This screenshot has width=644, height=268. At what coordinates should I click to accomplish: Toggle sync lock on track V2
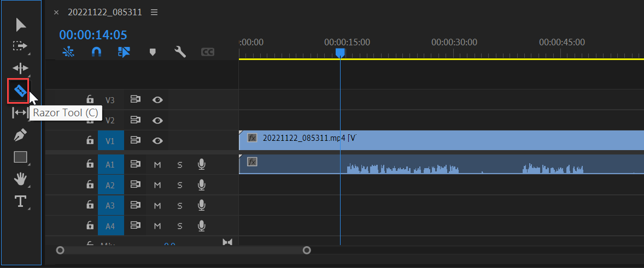coord(135,120)
